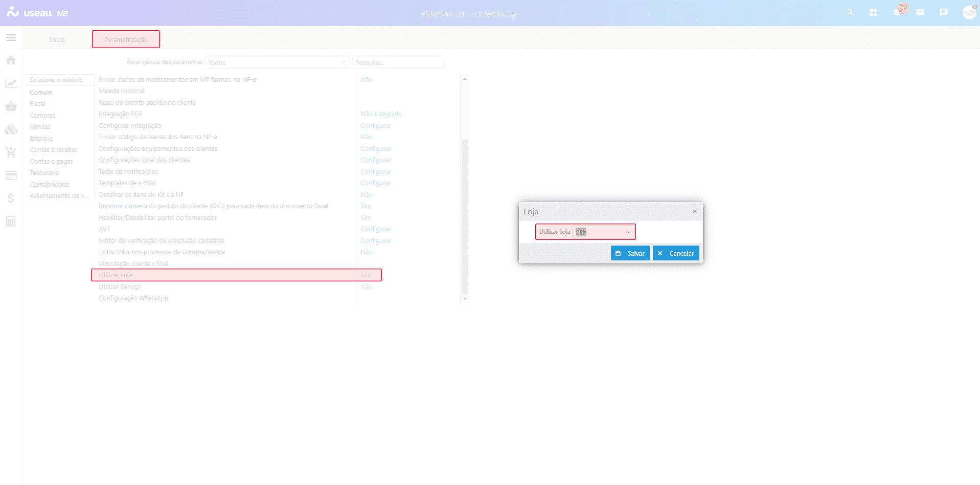
Task: Click the dollar sign sidebar icon
Action: (11, 199)
